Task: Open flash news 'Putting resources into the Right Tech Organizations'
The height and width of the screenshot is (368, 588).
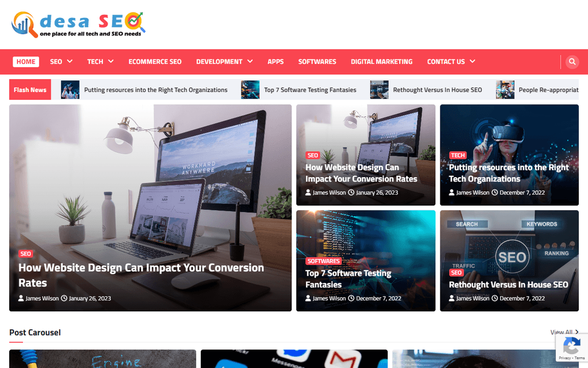Action: point(156,90)
